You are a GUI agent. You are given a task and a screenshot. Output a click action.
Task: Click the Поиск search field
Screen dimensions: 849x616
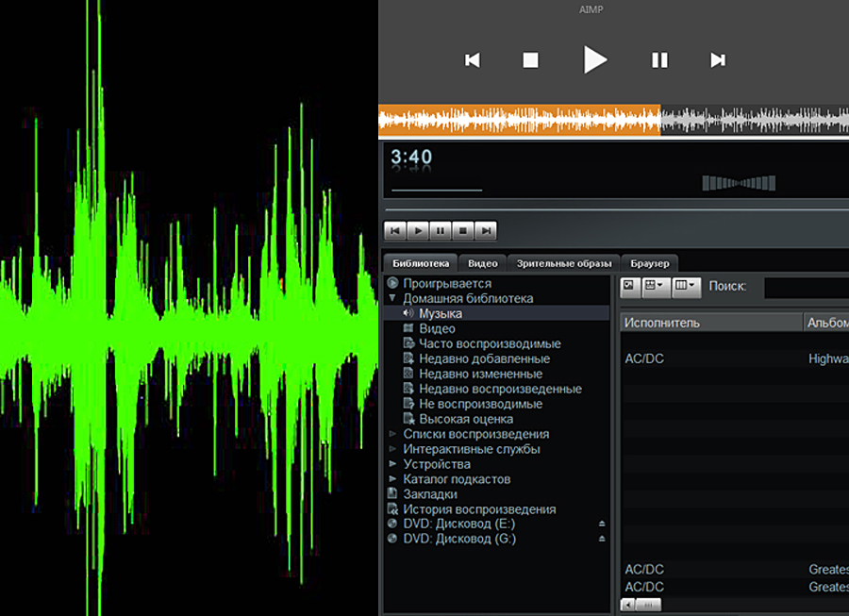[806, 286]
